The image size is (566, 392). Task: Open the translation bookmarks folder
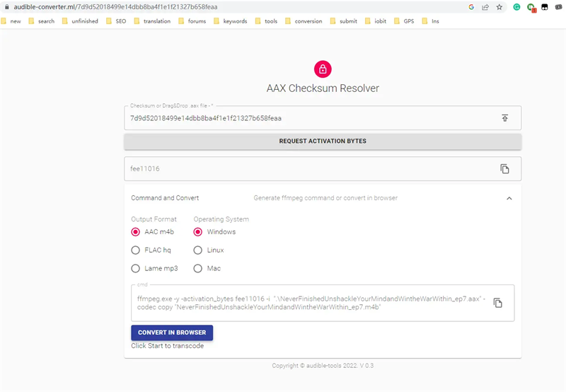tap(152, 21)
